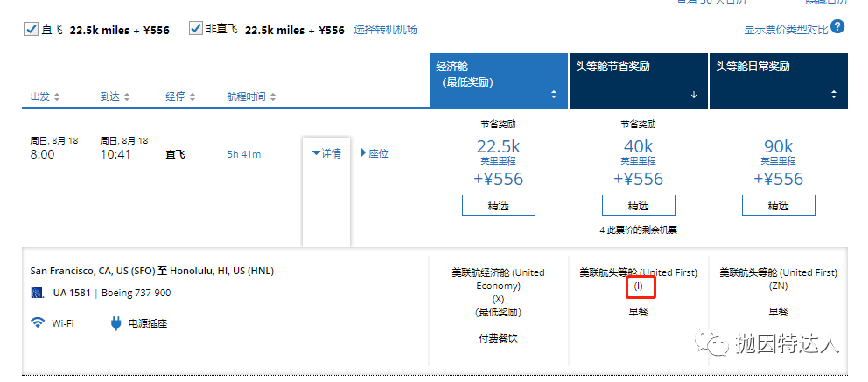Click the down arrow in 头等舱节省奖励 header
868x382 pixels.
click(694, 95)
